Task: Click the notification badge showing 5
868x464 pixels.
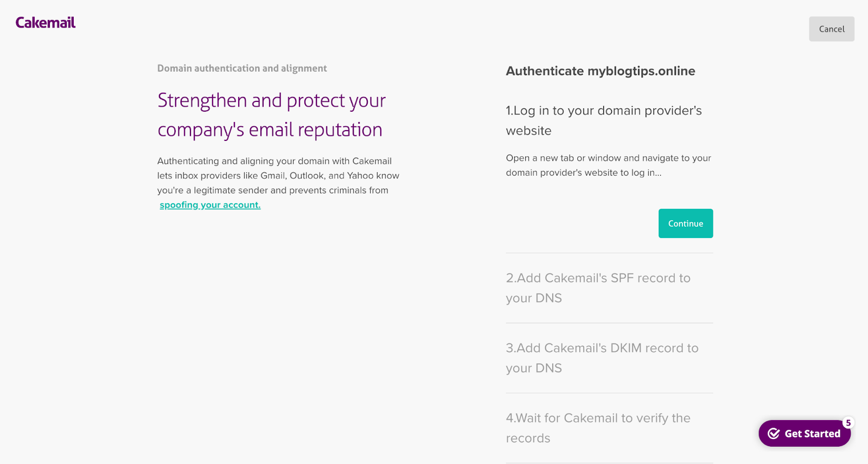Action: pyautogui.click(x=848, y=423)
